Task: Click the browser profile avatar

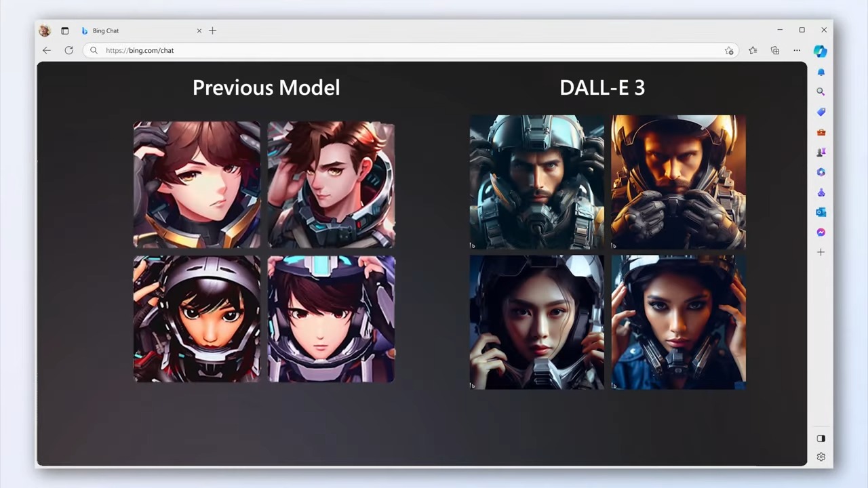Action: [44, 30]
